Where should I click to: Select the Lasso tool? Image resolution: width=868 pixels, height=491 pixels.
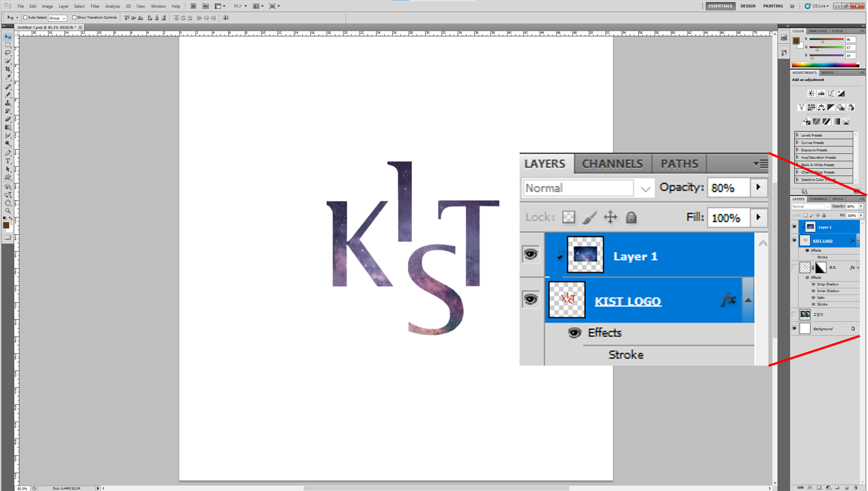click(x=8, y=53)
